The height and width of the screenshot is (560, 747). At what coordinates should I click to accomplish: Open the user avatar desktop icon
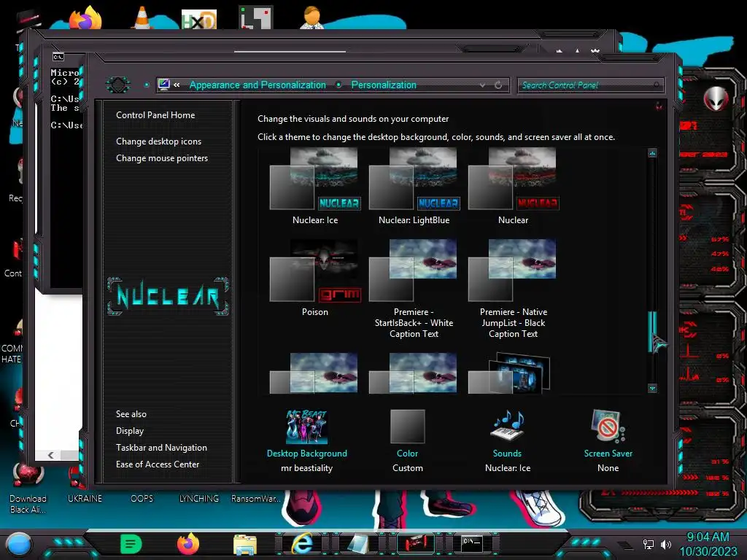point(311,17)
